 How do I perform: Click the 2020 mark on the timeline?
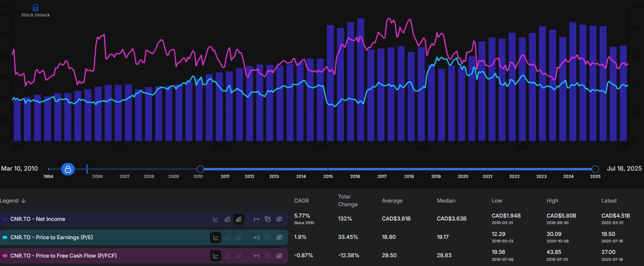463,176
